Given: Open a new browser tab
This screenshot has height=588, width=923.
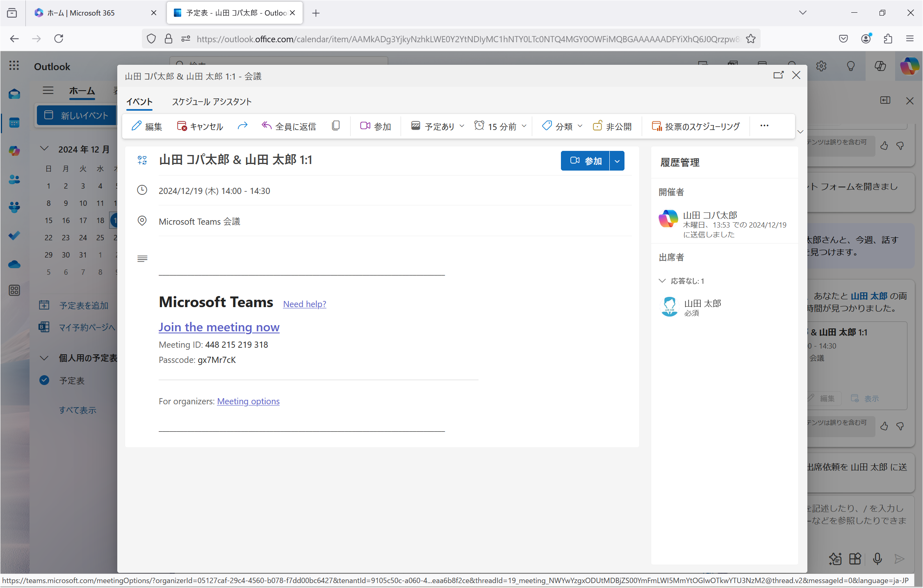Looking at the screenshot, I should [x=316, y=13].
